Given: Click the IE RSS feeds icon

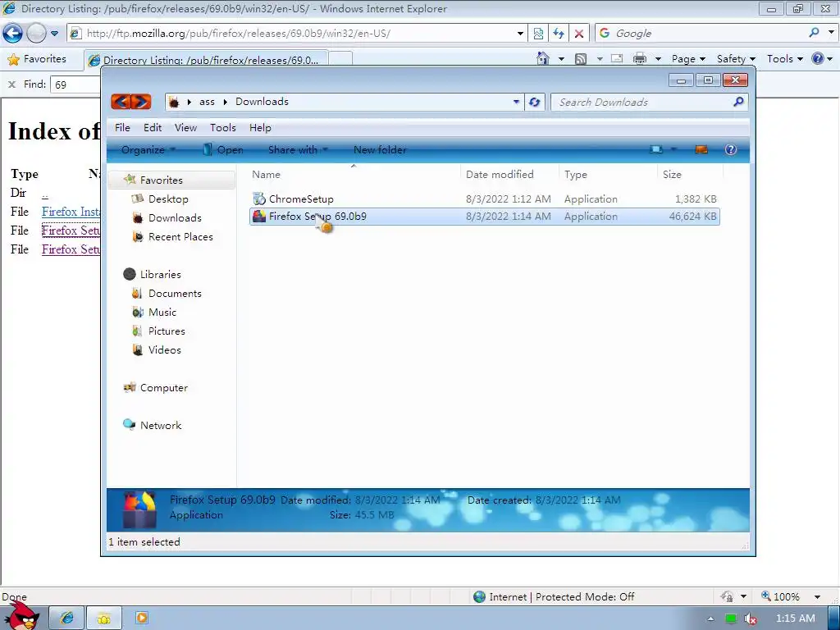Looking at the screenshot, I should tap(581, 59).
